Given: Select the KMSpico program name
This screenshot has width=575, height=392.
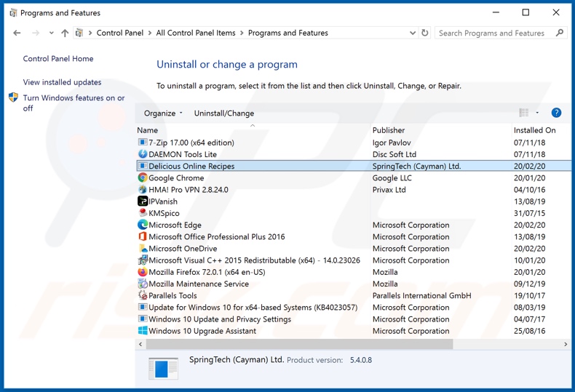Looking at the screenshot, I should pyautogui.click(x=164, y=213).
